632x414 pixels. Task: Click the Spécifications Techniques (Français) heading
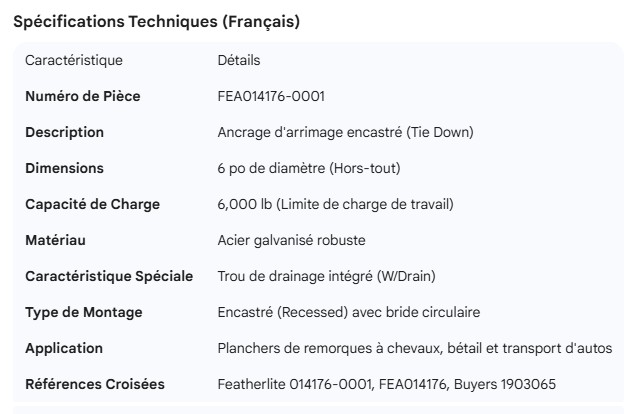tap(155, 22)
